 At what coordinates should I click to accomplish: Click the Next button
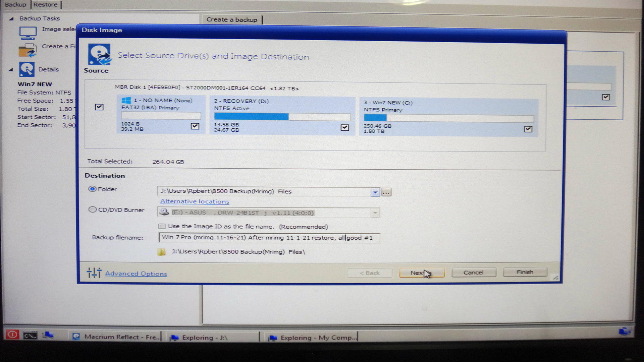[422, 273]
